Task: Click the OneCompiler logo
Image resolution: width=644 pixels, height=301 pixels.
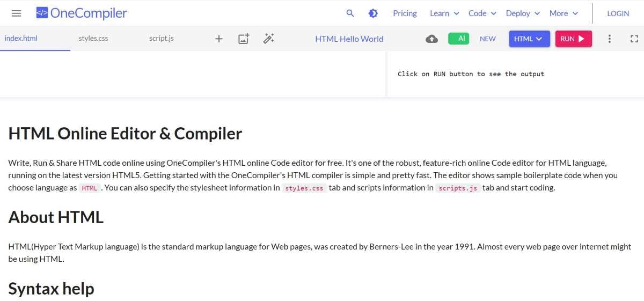Action: point(82,13)
